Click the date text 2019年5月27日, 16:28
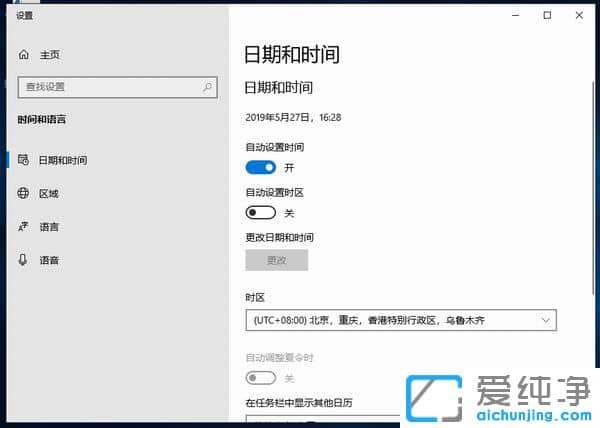The height and width of the screenshot is (428, 600). click(293, 117)
